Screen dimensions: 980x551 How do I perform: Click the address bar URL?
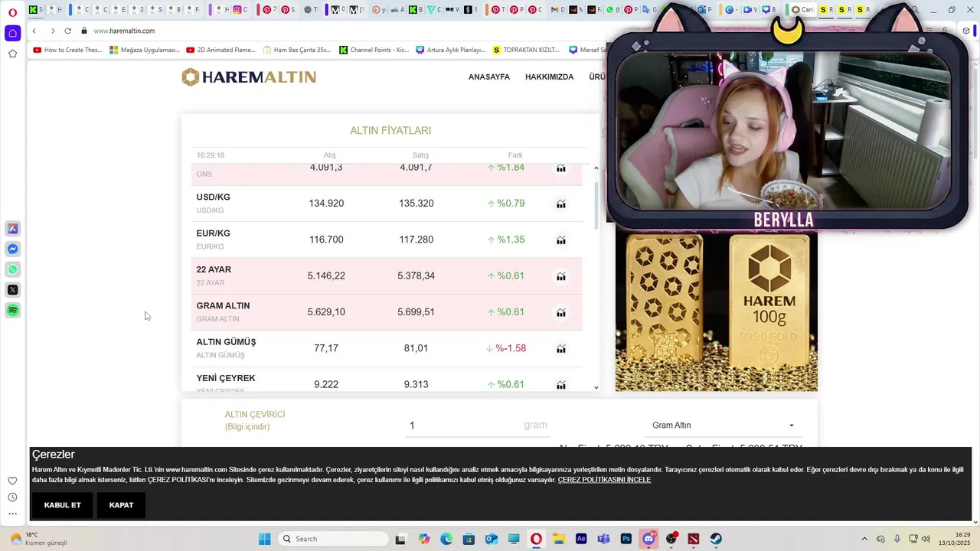pos(124,31)
